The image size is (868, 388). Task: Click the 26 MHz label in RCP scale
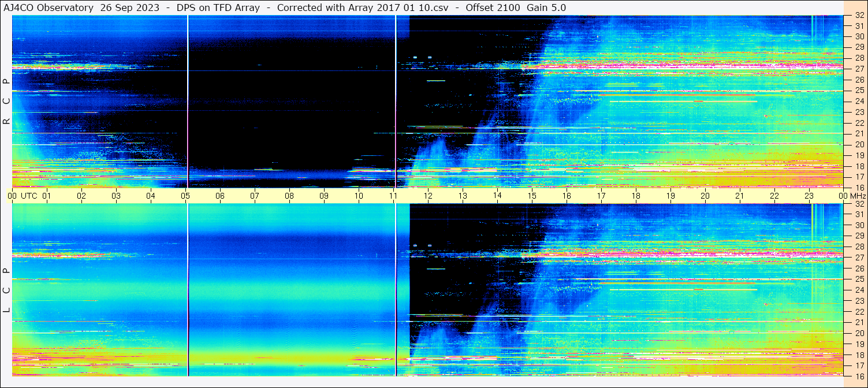point(859,79)
